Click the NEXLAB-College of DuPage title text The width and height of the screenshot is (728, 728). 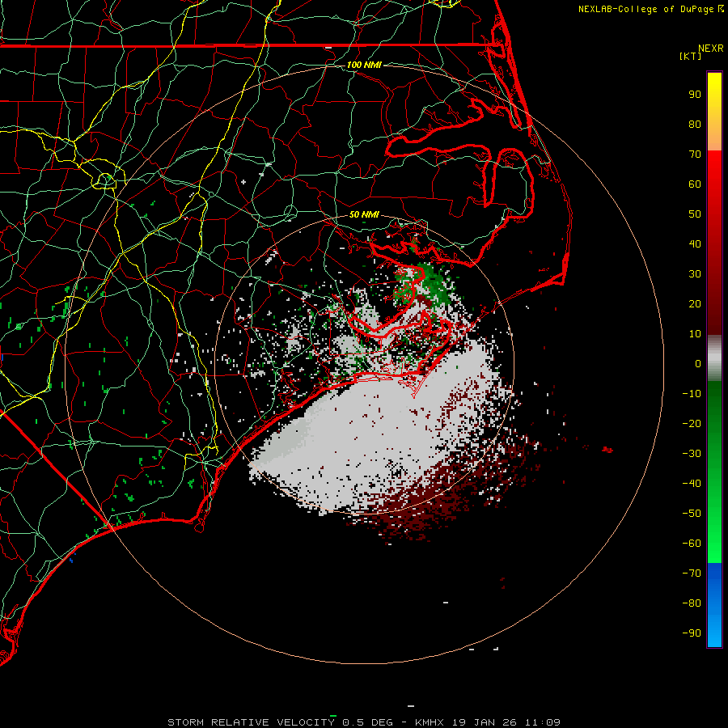(x=645, y=9)
